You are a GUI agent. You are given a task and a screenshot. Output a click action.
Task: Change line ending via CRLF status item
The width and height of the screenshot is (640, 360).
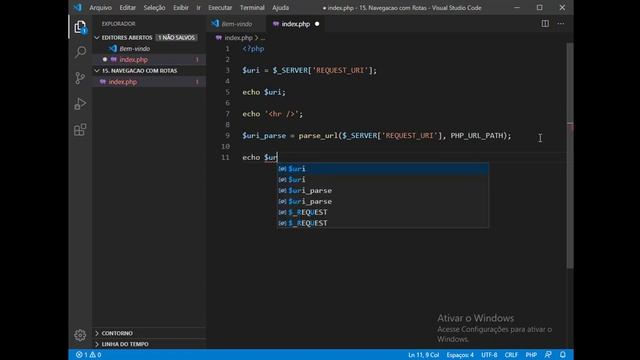tap(511, 355)
